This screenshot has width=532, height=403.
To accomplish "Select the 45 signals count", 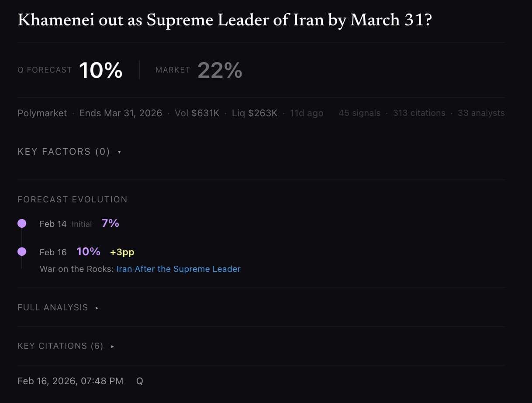I will (x=359, y=113).
